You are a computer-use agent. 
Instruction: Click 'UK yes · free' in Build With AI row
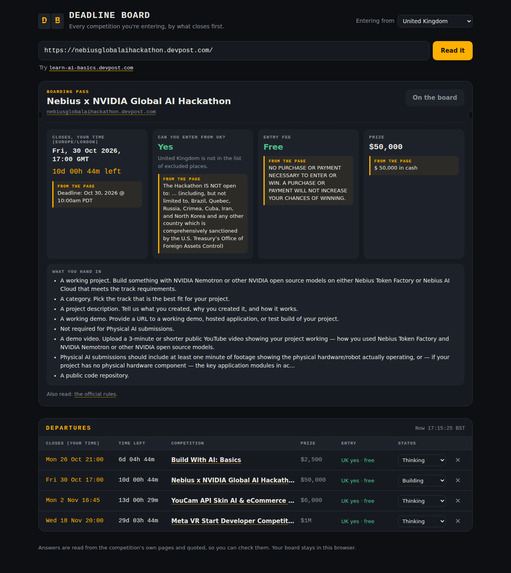[357, 460]
